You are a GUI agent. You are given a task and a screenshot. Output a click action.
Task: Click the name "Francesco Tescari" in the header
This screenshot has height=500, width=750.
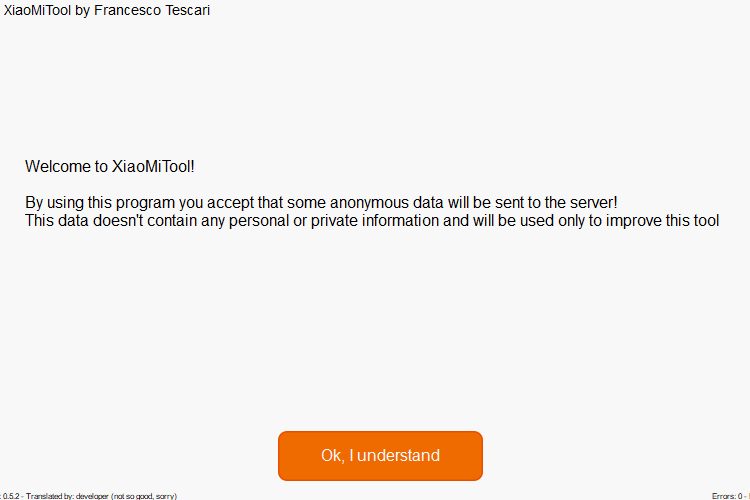tap(152, 10)
